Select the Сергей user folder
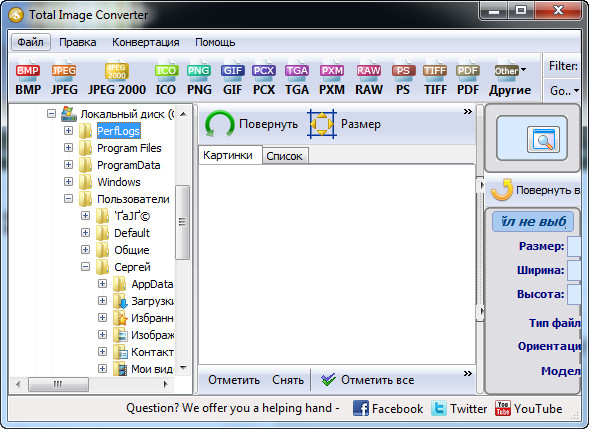The image size is (589, 429). 132,267
